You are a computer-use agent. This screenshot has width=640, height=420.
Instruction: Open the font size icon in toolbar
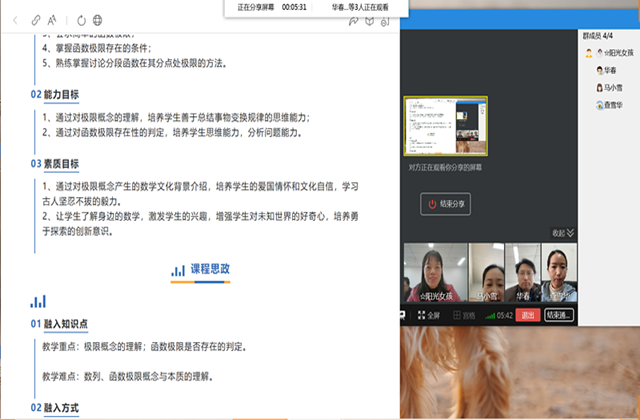pos(52,19)
